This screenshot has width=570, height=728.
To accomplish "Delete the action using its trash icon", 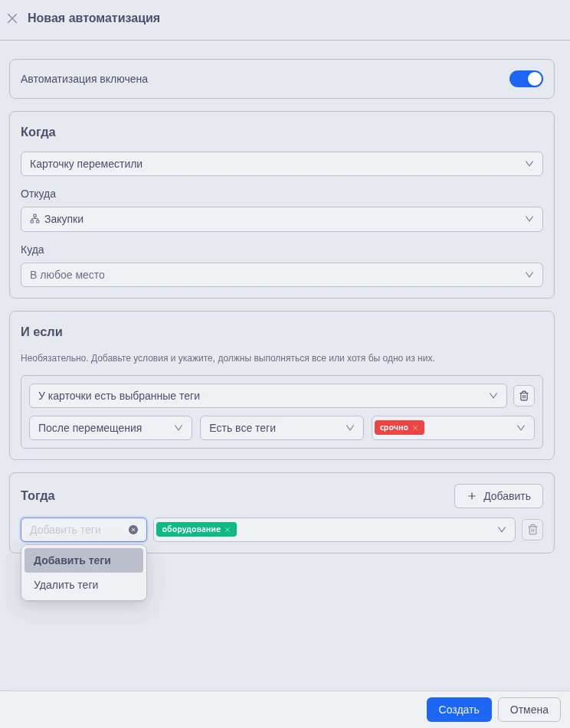I will click(532, 530).
